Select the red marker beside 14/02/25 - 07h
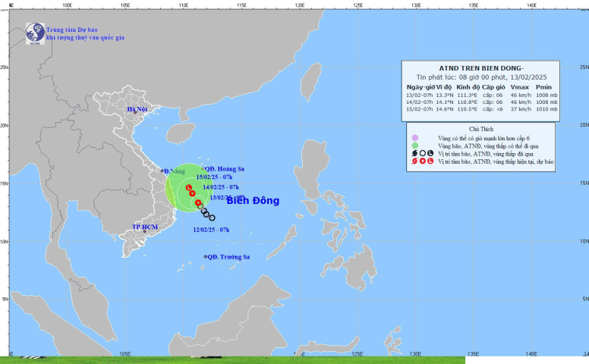This screenshot has height=364, width=589. pos(192,193)
